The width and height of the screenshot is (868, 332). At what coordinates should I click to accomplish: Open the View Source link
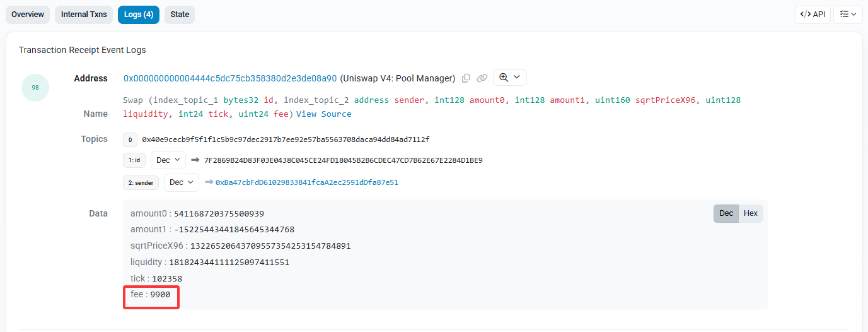click(x=323, y=114)
